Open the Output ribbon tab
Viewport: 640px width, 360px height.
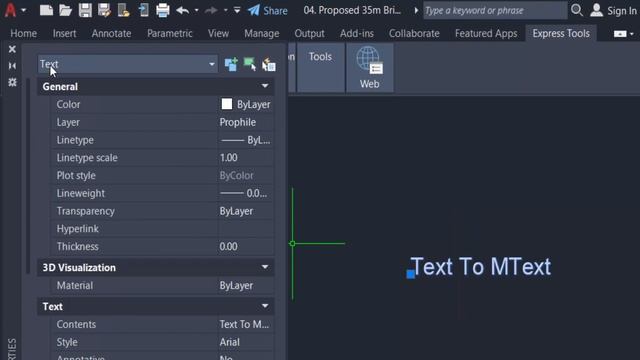pyautogui.click(x=309, y=33)
